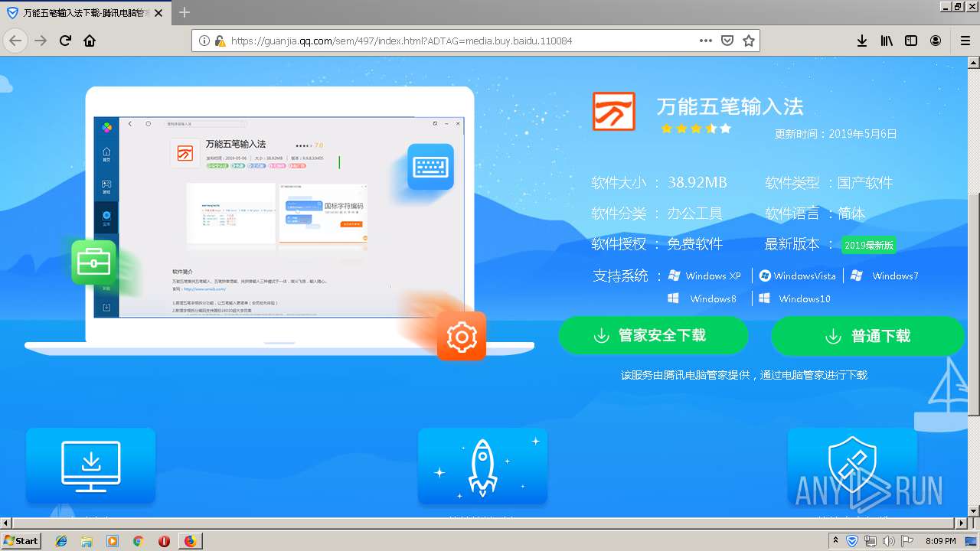Click the Windows10 system label
Image resolution: width=980 pixels, height=551 pixels.
[794, 298]
